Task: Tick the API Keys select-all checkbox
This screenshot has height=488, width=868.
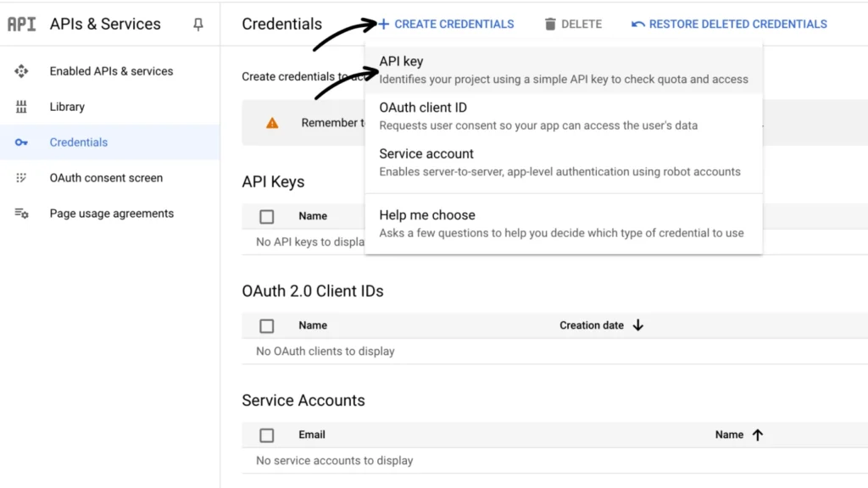Action: point(267,216)
